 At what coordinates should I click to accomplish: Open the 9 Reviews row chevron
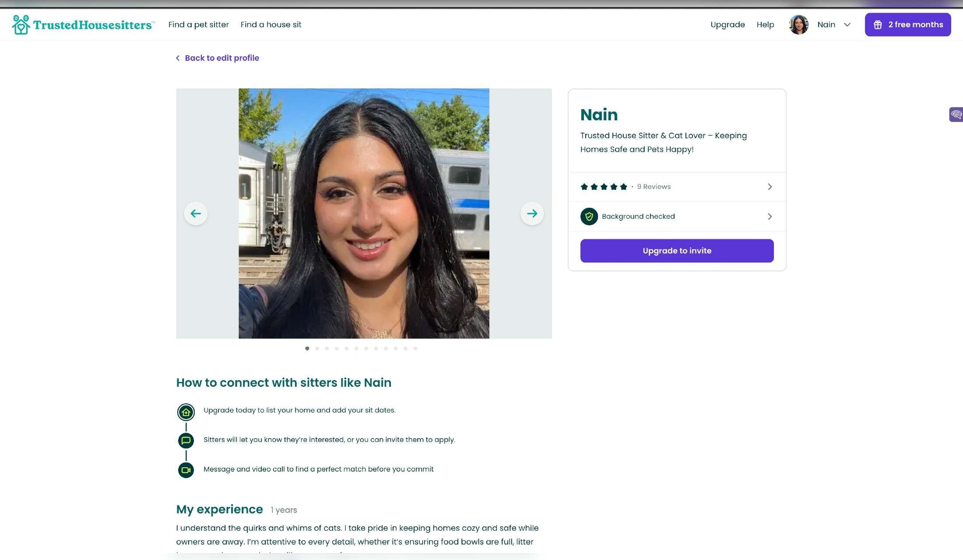click(x=770, y=187)
